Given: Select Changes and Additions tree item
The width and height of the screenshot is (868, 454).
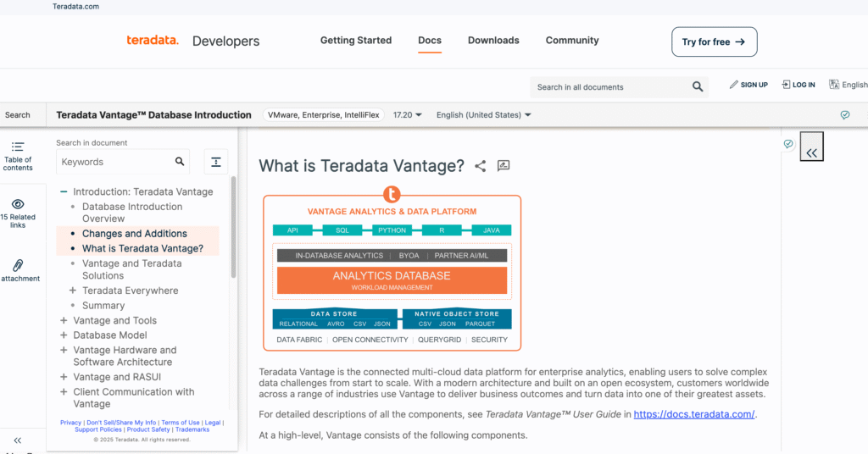Looking at the screenshot, I should 135,234.
